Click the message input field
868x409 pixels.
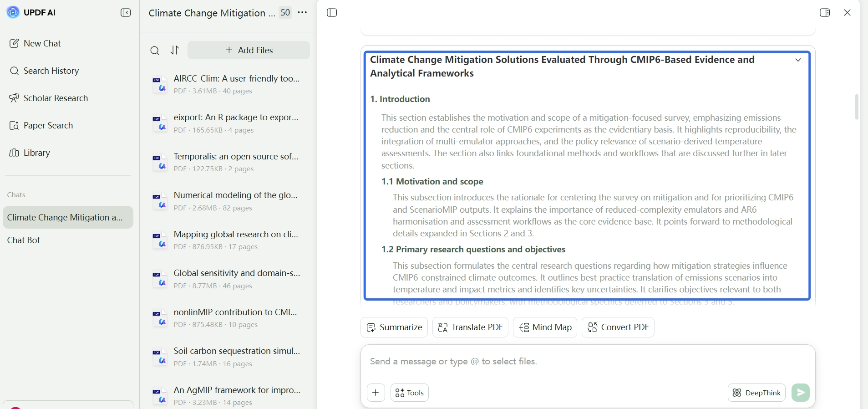pyautogui.click(x=588, y=362)
